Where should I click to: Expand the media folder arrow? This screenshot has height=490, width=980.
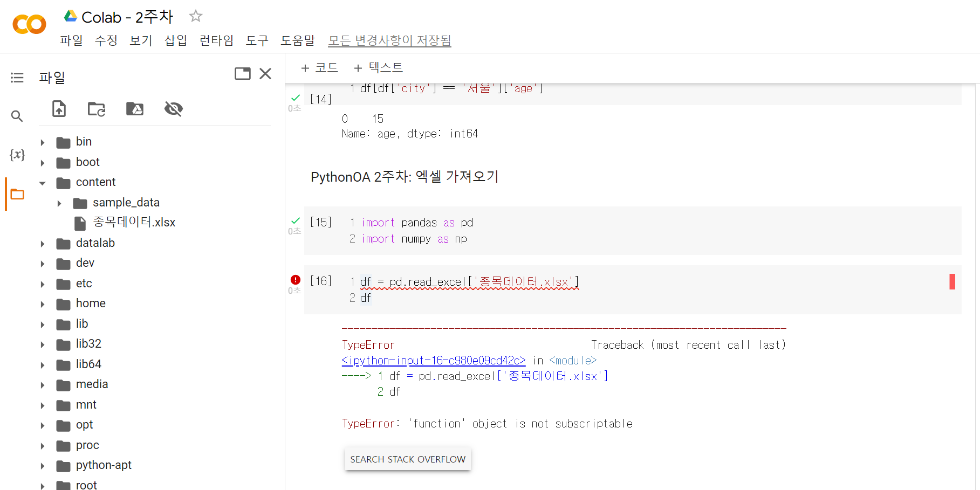click(43, 385)
